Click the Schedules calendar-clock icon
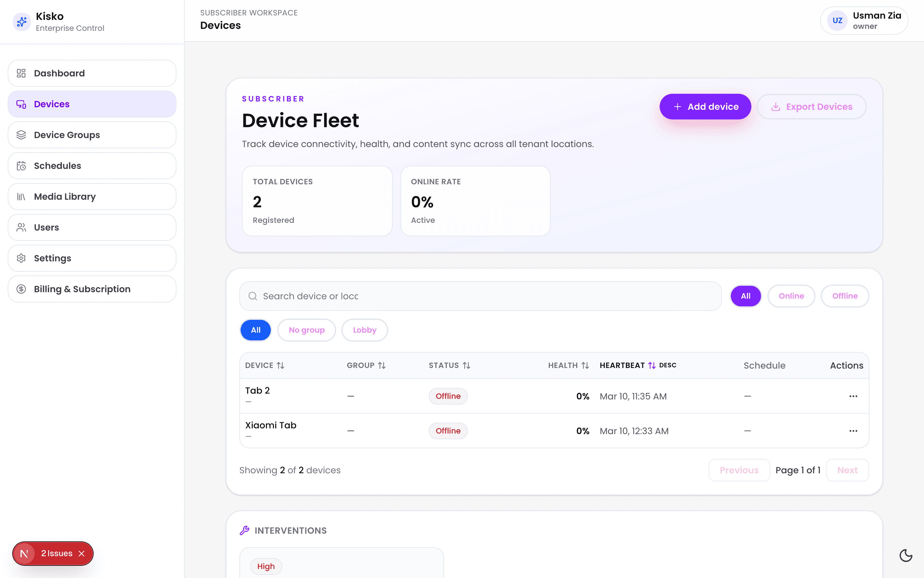Screen dimensions: 924x578 coord(21,165)
